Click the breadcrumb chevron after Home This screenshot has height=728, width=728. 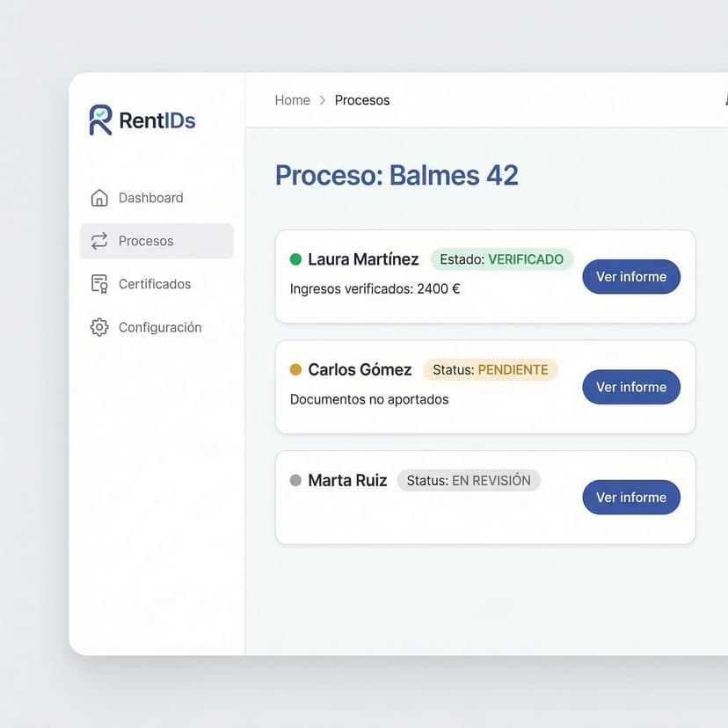click(323, 101)
